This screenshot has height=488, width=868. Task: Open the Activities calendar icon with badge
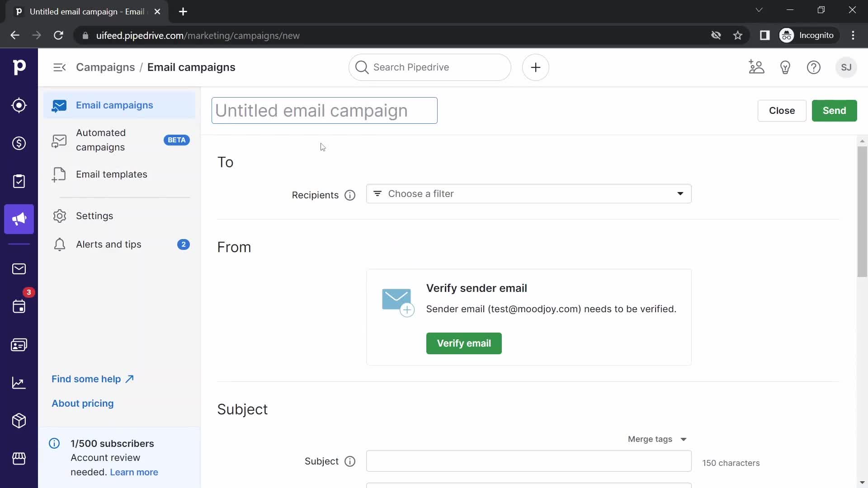pyautogui.click(x=19, y=306)
